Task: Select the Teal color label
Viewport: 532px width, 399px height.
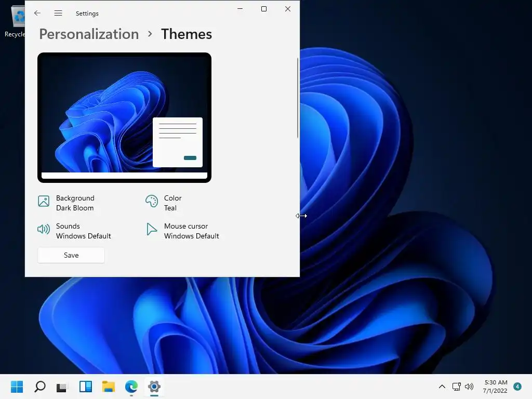Action: click(x=170, y=208)
